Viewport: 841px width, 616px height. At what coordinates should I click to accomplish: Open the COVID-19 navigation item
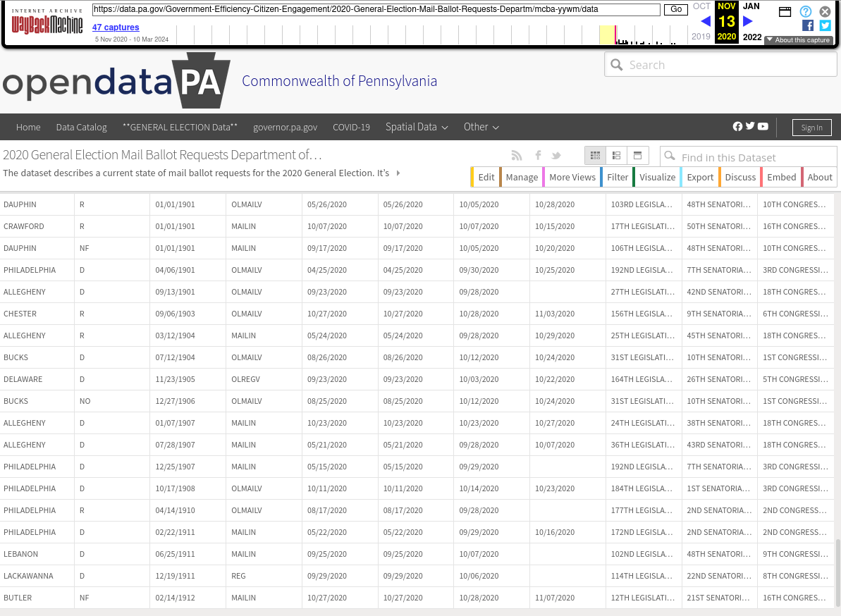(x=351, y=127)
